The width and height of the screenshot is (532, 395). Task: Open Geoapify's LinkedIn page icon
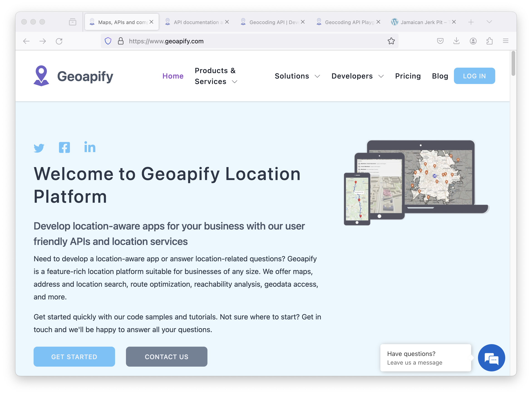click(90, 147)
